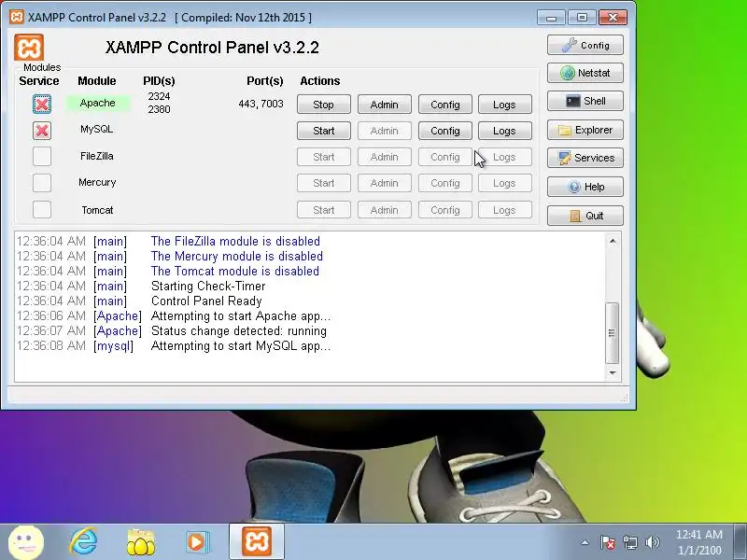This screenshot has height=560, width=747.
Task: Click Apache port text 443, 7003
Action: click(261, 104)
